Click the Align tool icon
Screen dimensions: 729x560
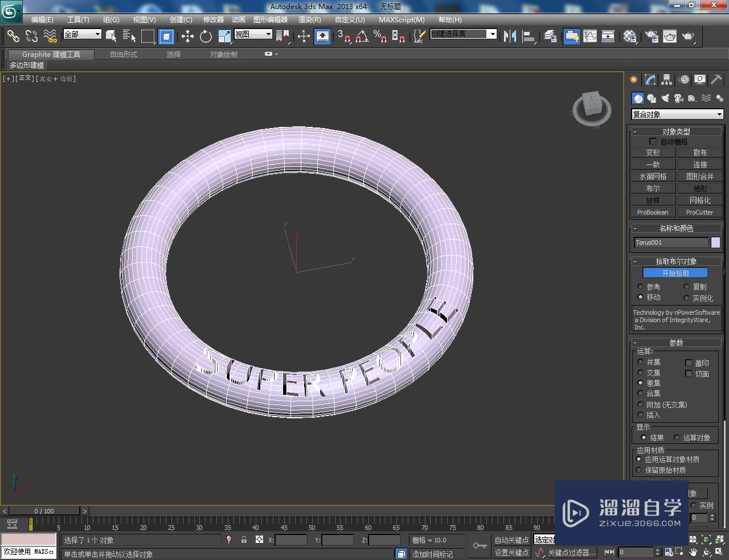(x=529, y=36)
